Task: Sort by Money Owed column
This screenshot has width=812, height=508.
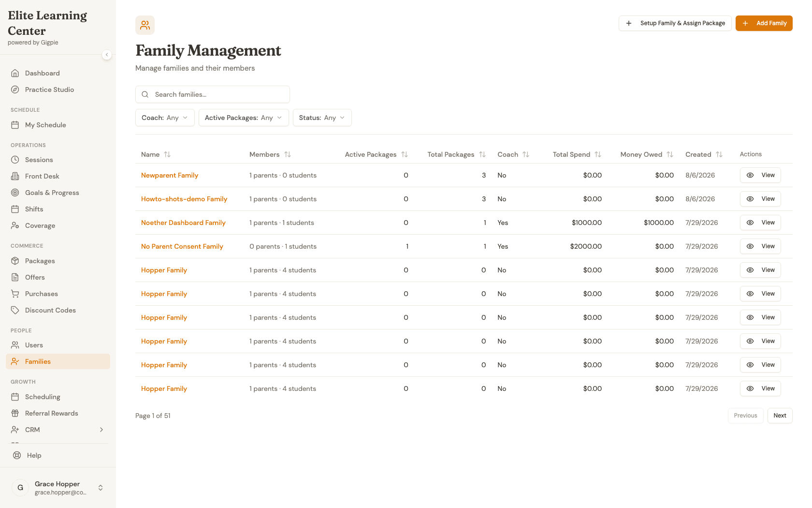Action: [x=647, y=154]
